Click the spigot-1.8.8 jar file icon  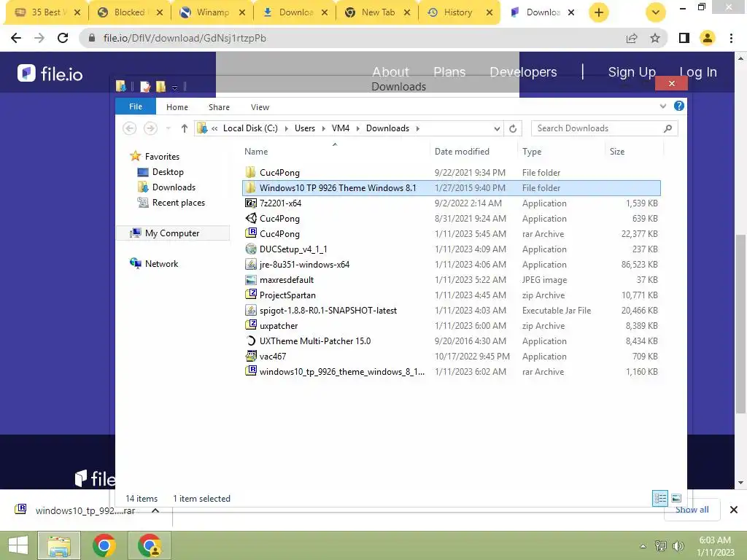tap(251, 310)
